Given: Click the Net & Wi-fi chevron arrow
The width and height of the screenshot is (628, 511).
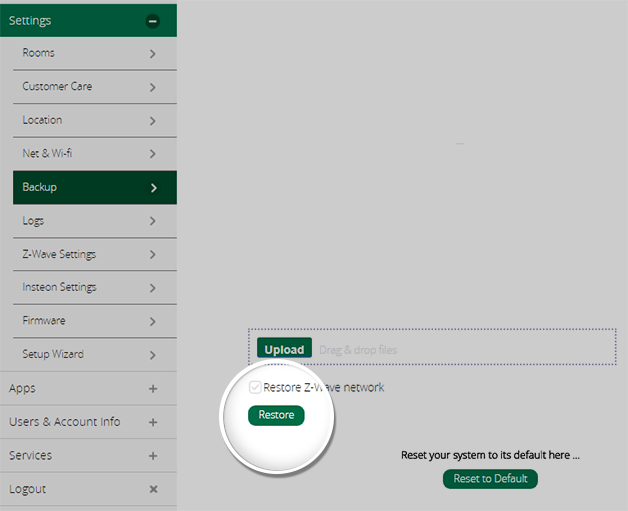Looking at the screenshot, I should pos(152,154).
